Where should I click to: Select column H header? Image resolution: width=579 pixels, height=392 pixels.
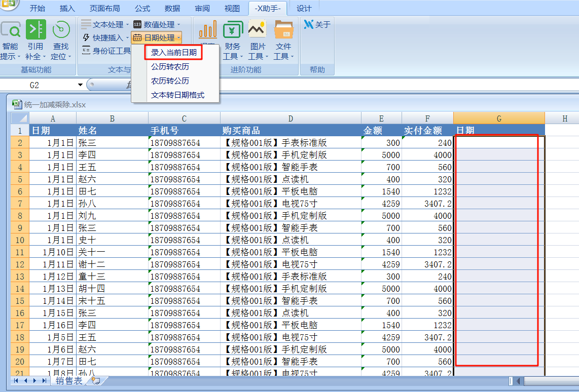(x=565, y=119)
